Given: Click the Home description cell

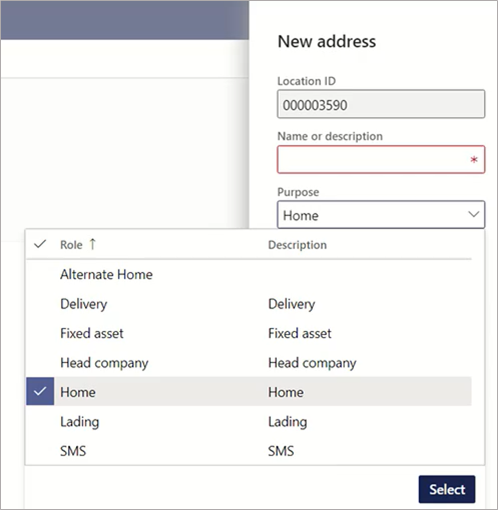Looking at the screenshot, I should coord(286,392).
